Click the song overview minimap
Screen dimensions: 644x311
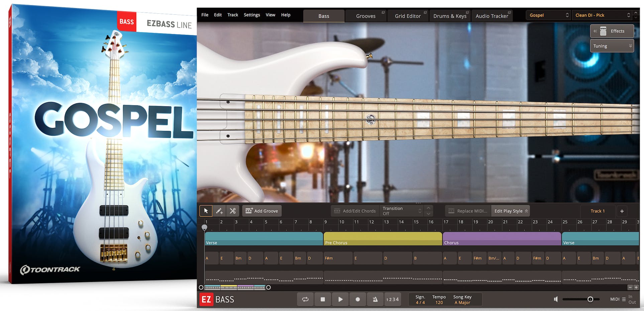[235, 287]
